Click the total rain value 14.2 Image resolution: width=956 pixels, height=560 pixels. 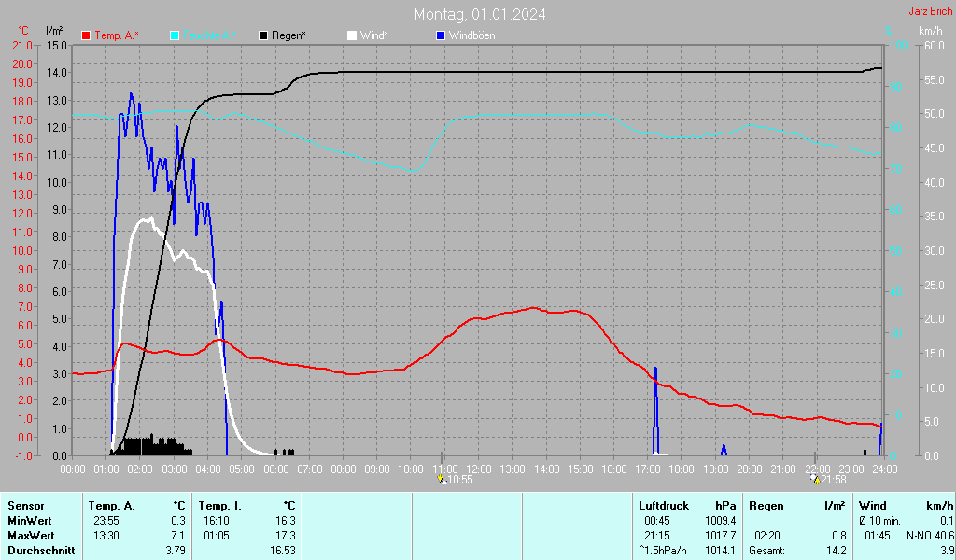(836, 551)
